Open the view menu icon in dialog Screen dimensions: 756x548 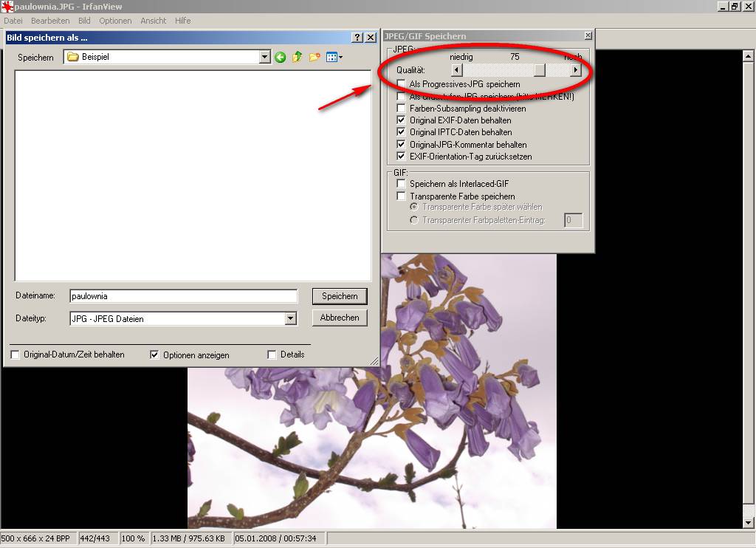coord(334,57)
